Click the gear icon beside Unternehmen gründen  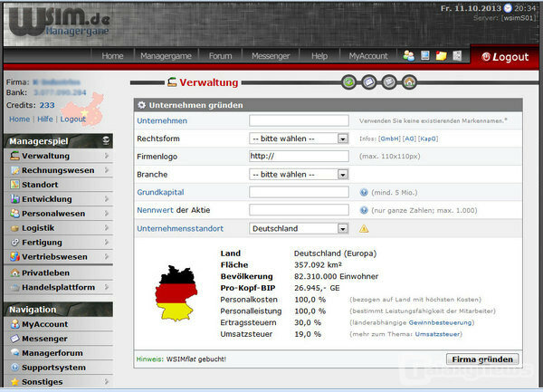point(141,105)
